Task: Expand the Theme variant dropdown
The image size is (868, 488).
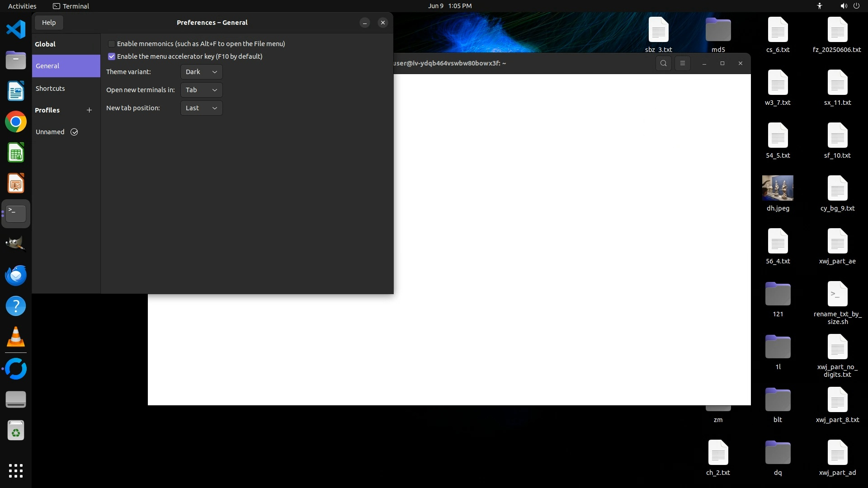Action: pos(201,72)
